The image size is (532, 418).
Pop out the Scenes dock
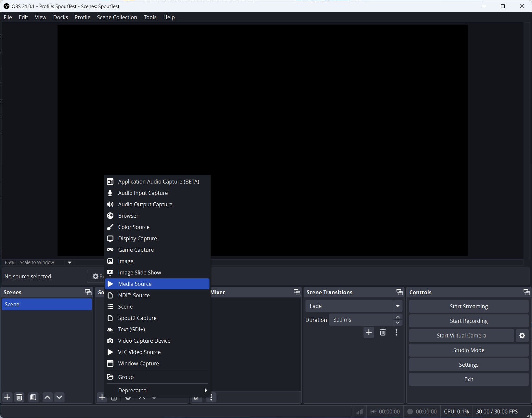pos(88,292)
